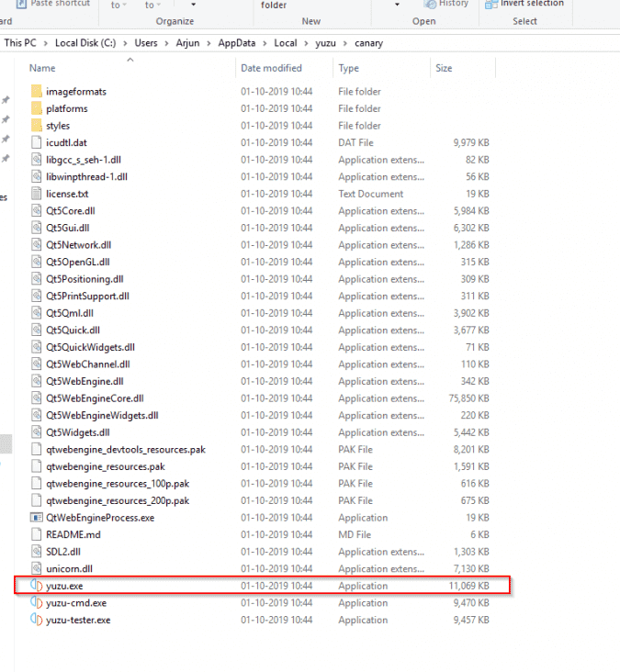The width and height of the screenshot is (620, 672).
Task: Click the imageformats folder icon
Action: (37, 91)
